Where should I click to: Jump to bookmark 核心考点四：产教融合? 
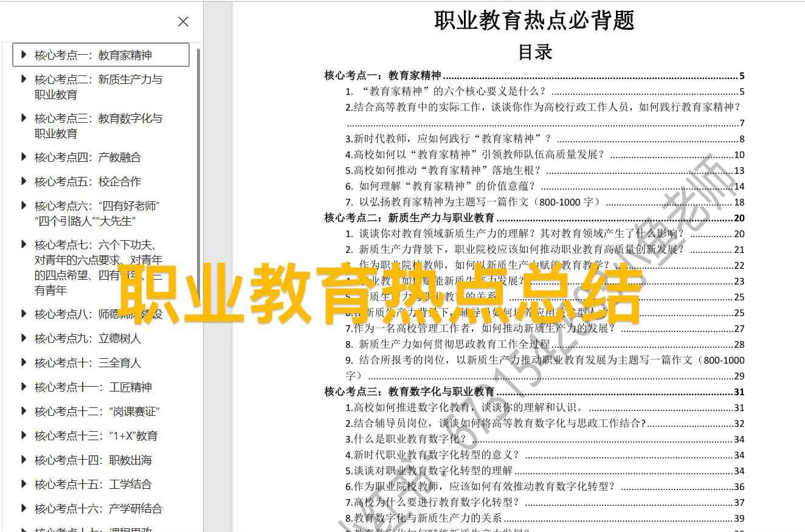(88, 157)
